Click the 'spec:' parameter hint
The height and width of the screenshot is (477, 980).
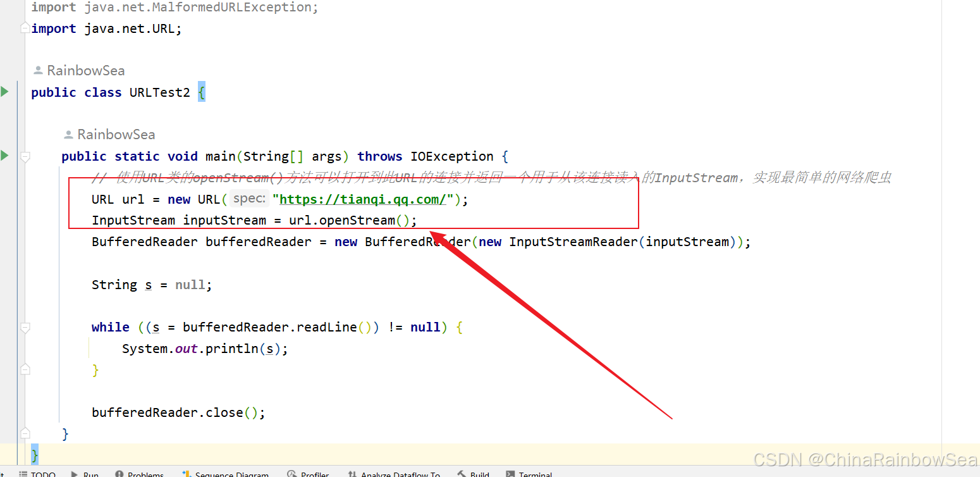(x=248, y=199)
